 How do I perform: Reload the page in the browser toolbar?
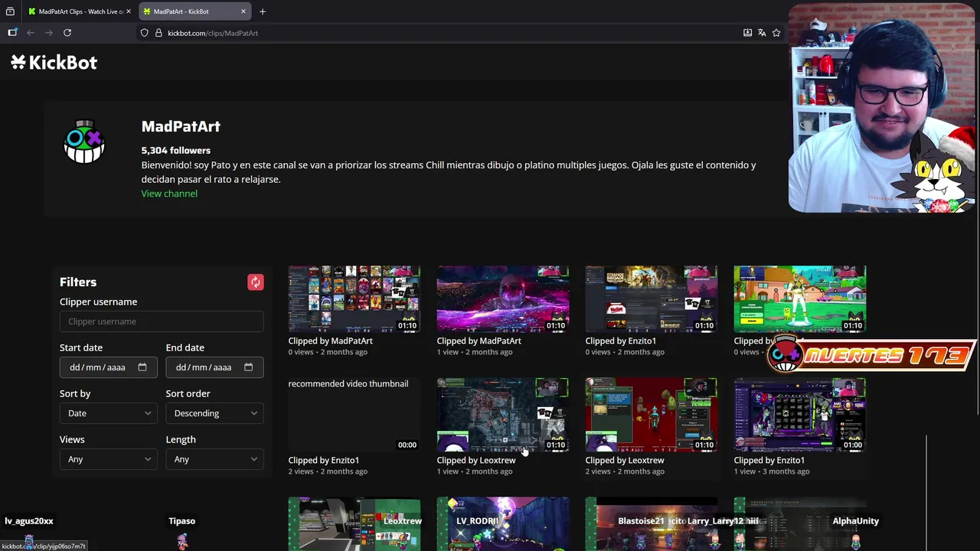pyautogui.click(x=67, y=33)
